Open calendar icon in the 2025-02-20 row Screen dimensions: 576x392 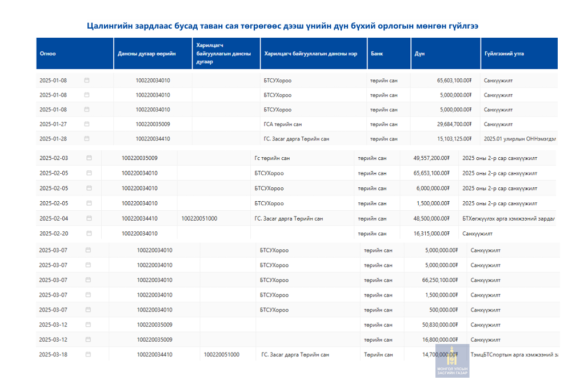(x=89, y=233)
